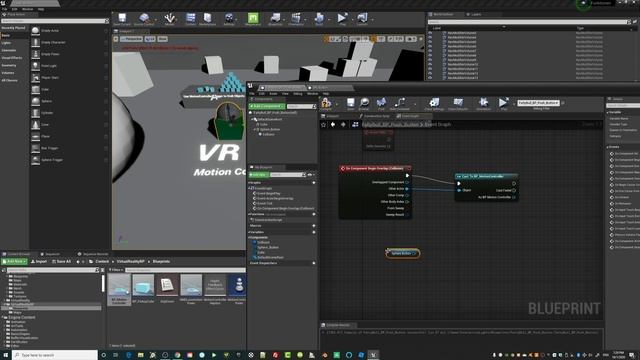
Task: Open the viewport options dropdown arrow
Action: [x=116, y=39]
